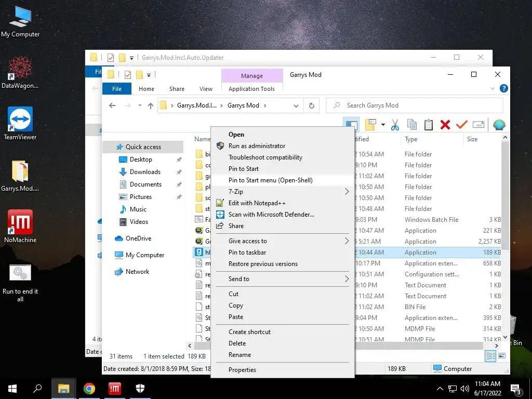Open the TeamViewer desktop shortcut
Image resolution: width=532 pixels, height=399 pixels.
click(x=20, y=124)
